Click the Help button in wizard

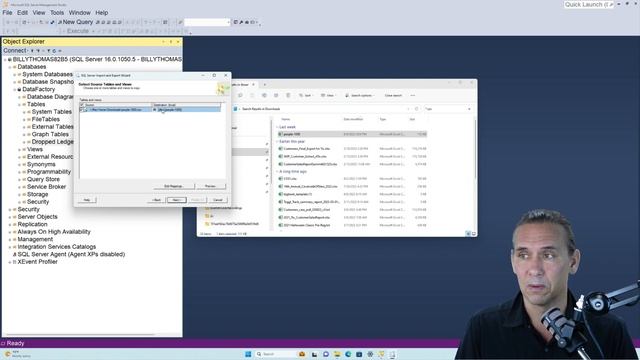[87, 200]
